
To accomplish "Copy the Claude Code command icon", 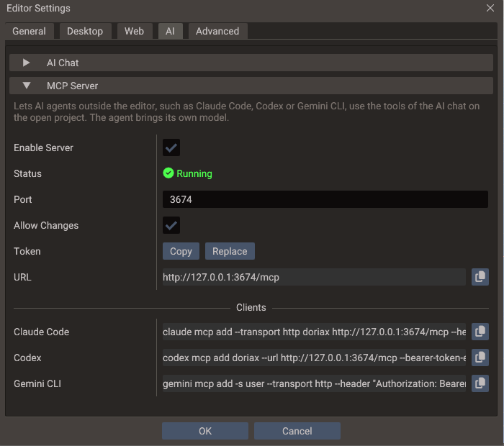I will pos(480,332).
